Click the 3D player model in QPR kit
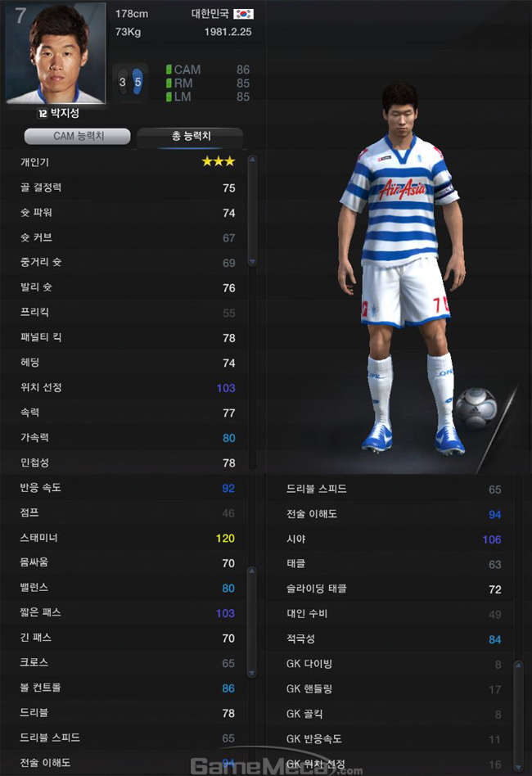 point(401,267)
